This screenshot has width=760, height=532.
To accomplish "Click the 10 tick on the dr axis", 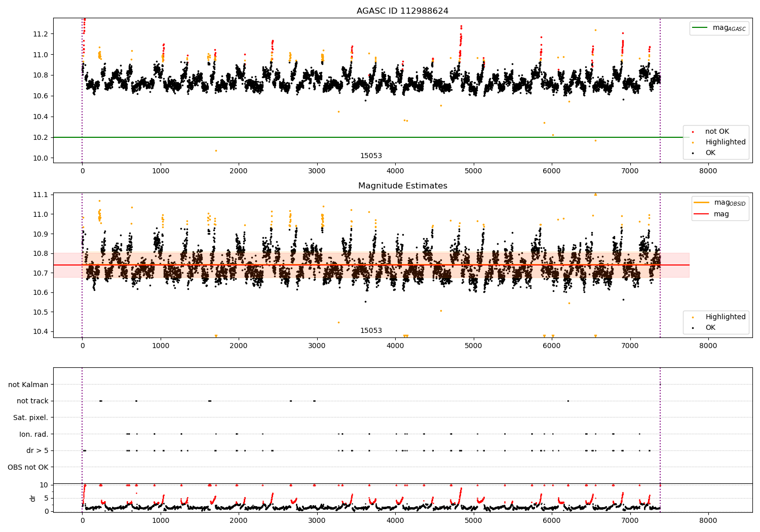I will click(x=44, y=485).
